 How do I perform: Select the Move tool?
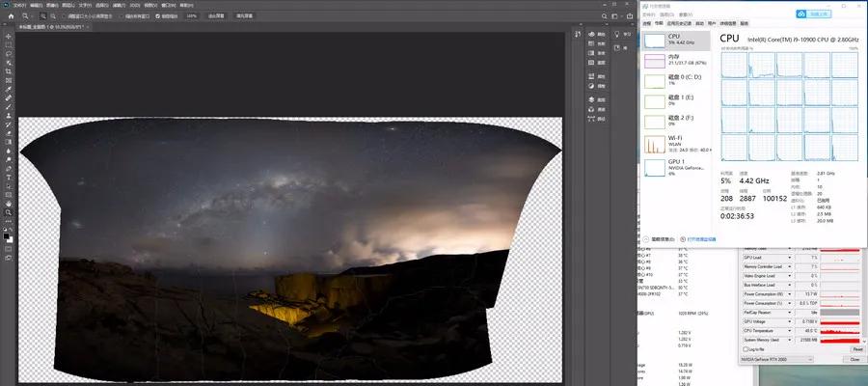[9, 36]
